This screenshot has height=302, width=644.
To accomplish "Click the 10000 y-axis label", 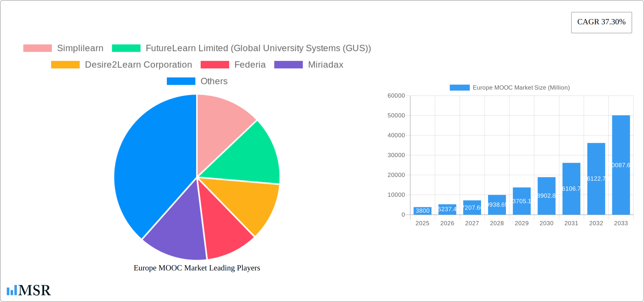I will [396, 195].
